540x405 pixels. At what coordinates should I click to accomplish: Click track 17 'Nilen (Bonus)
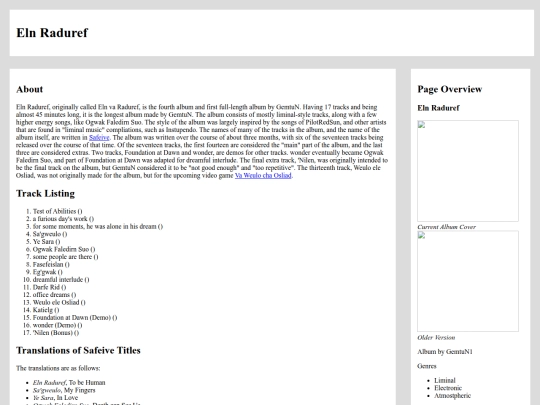56,332
